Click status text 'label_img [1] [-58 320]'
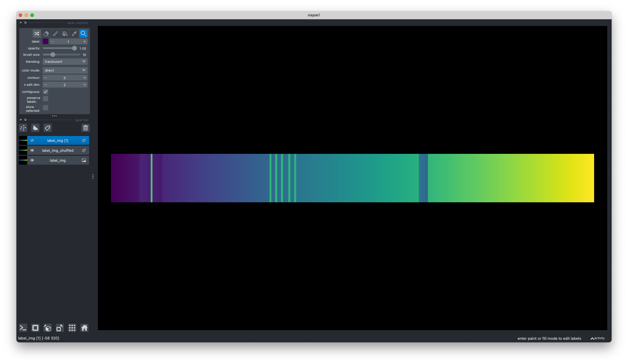 39,338
